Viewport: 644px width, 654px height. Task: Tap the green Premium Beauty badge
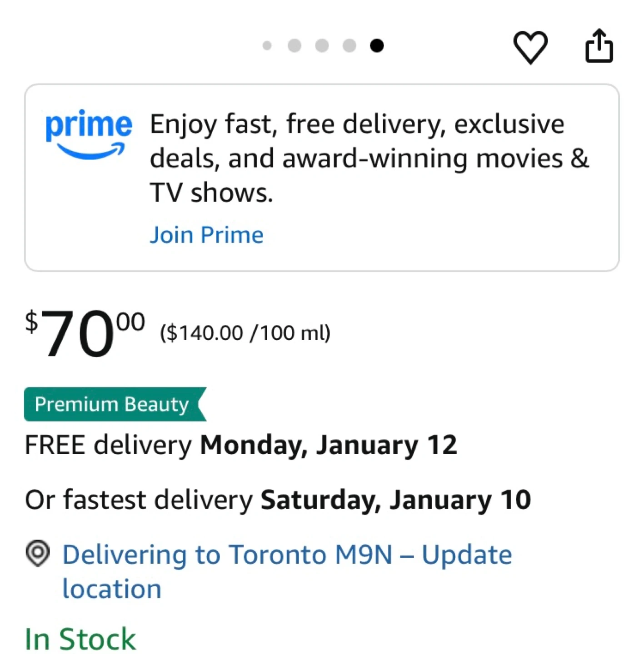[x=112, y=404]
